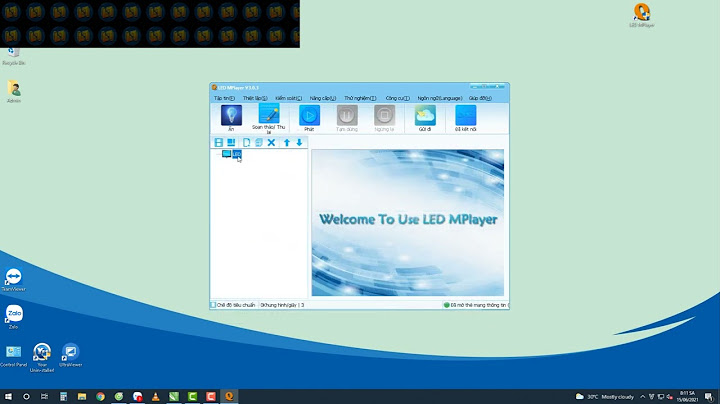Screen dimensions: 720x404
Task: Show hidden system tray icons chevron
Action: pos(642,397)
